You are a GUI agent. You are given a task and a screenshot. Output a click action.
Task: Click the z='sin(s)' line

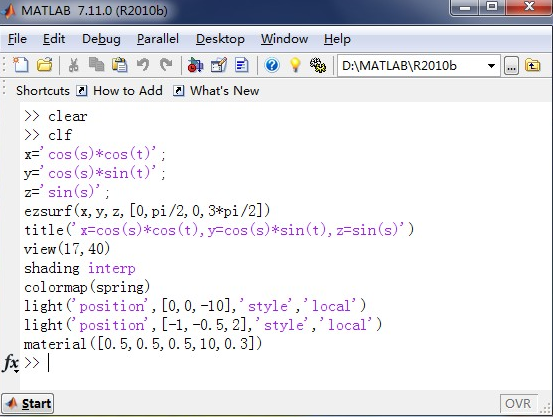click(67, 192)
